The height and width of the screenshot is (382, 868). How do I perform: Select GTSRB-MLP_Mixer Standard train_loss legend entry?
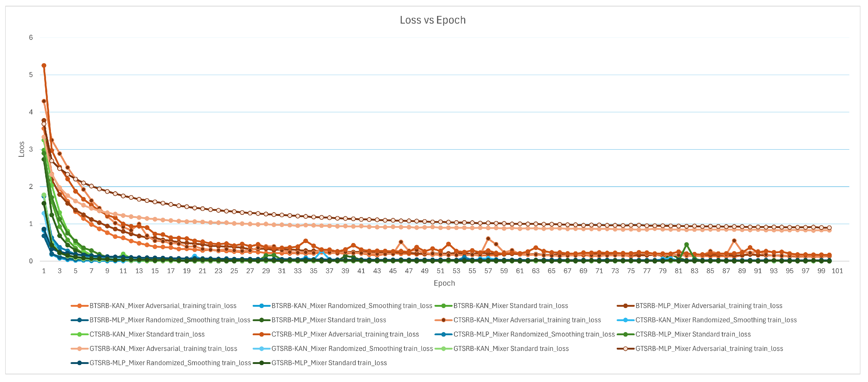coord(329,363)
